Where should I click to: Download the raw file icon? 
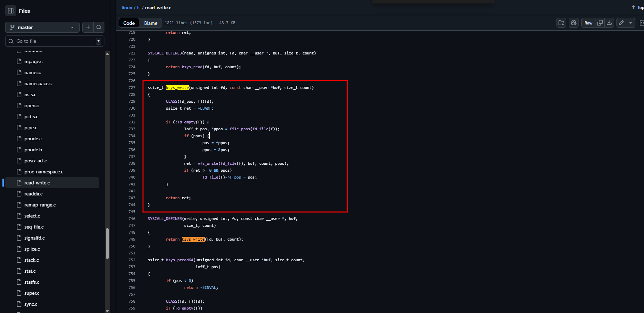[609, 23]
